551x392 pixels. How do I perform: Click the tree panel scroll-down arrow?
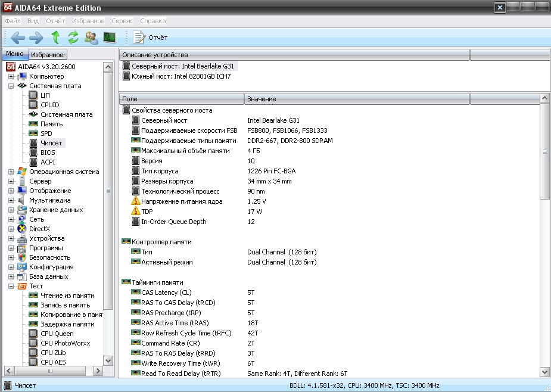click(108, 360)
